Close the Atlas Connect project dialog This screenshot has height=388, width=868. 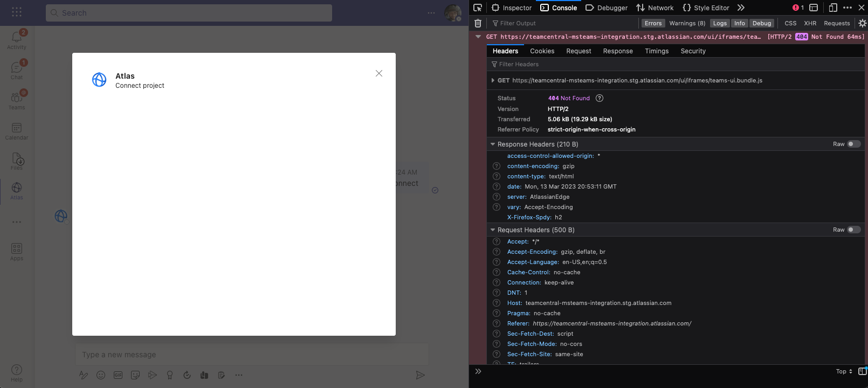click(379, 73)
